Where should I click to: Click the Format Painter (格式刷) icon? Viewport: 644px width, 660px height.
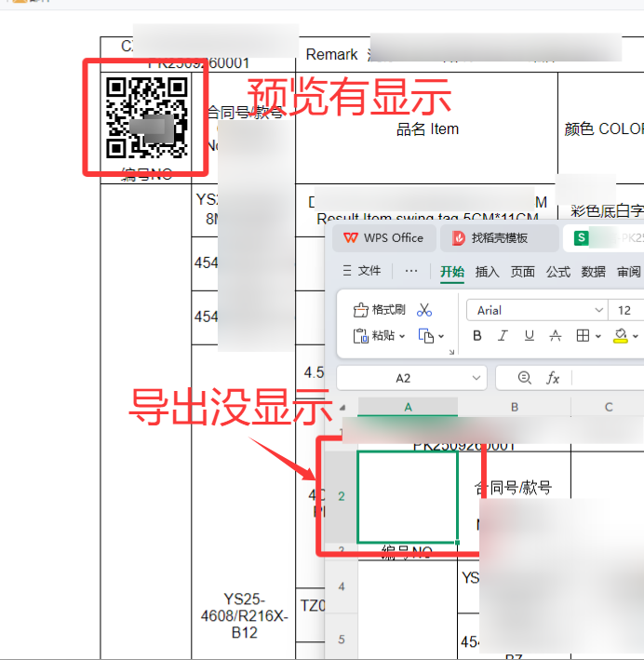360,310
